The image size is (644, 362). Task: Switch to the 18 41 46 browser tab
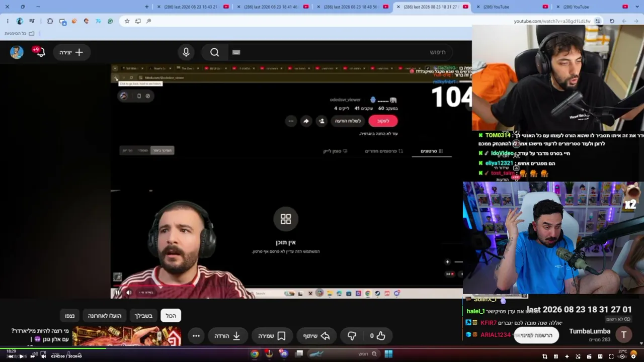tap(271, 7)
